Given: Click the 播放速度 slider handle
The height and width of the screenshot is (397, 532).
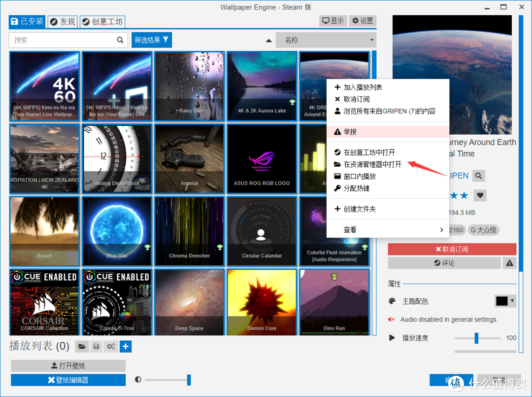Looking at the screenshot, I should tap(476, 338).
